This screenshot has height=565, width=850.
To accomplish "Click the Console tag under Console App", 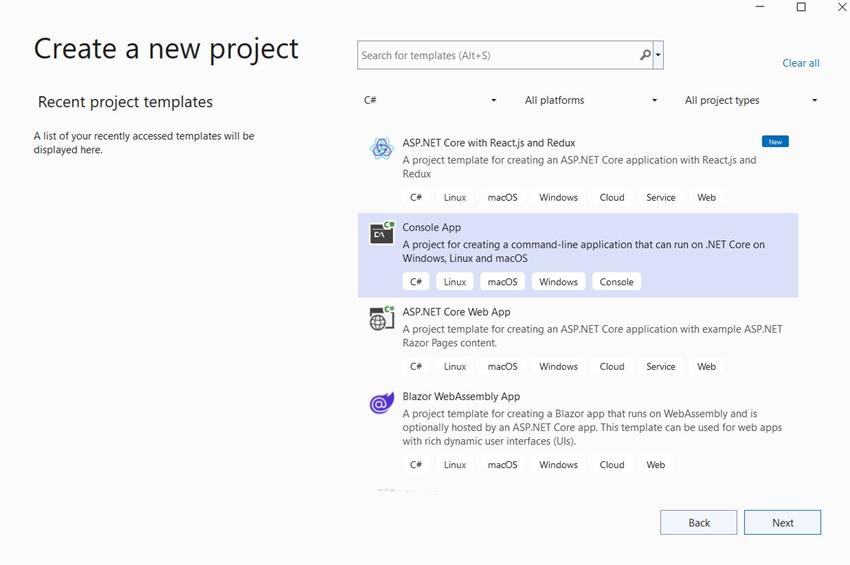I will click(x=616, y=282).
